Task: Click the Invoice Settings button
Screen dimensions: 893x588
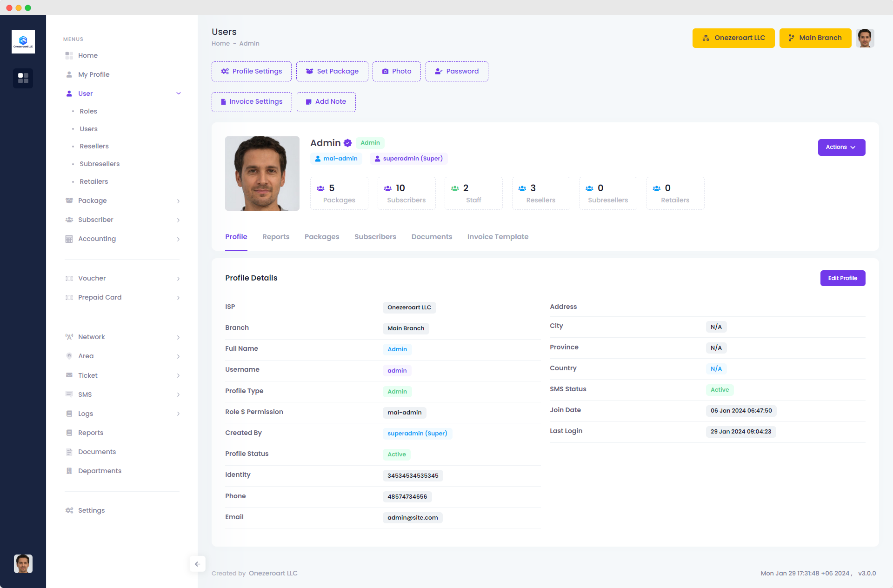Action: coord(252,102)
